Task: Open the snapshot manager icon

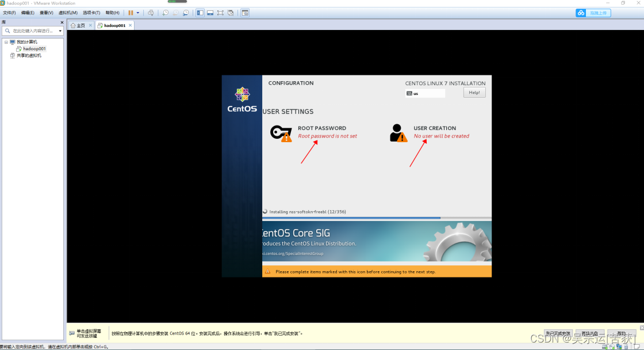Action: pos(186,13)
